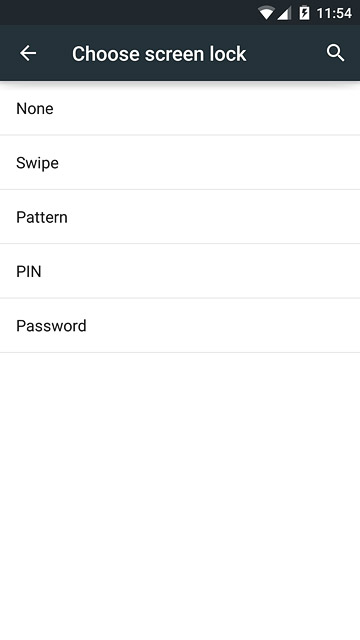Select None as the screen lock
Screen dimensions: 360x640
[x=180, y=109]
